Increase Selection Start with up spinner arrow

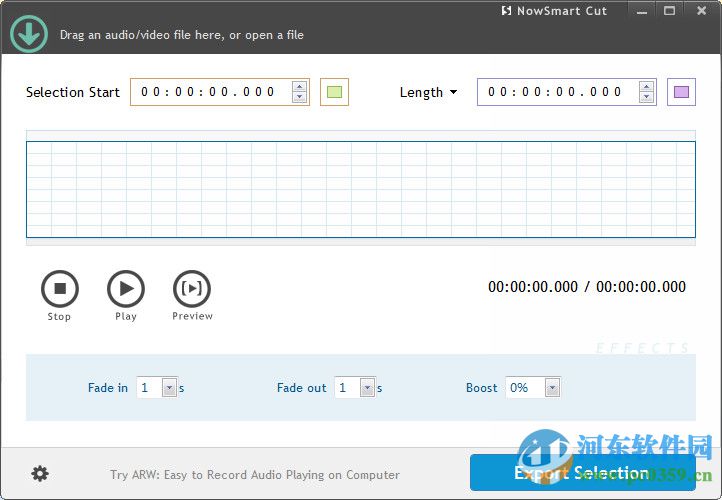(x=299, y=87)
